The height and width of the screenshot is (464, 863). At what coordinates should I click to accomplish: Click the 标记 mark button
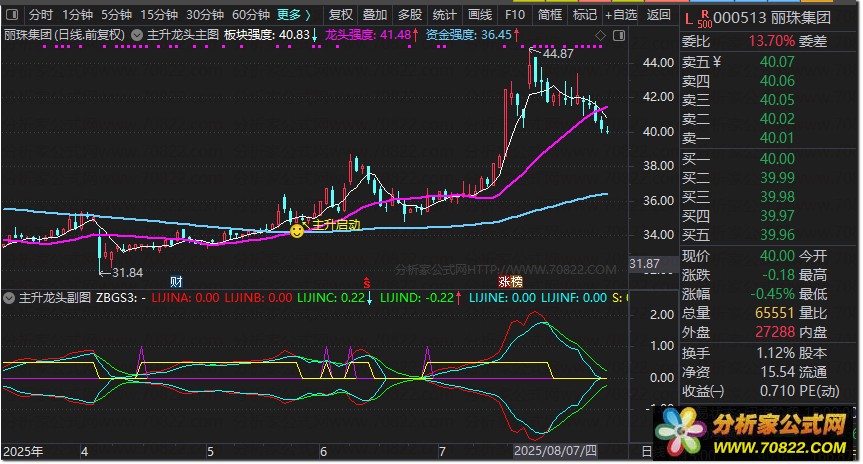point(585,15)
